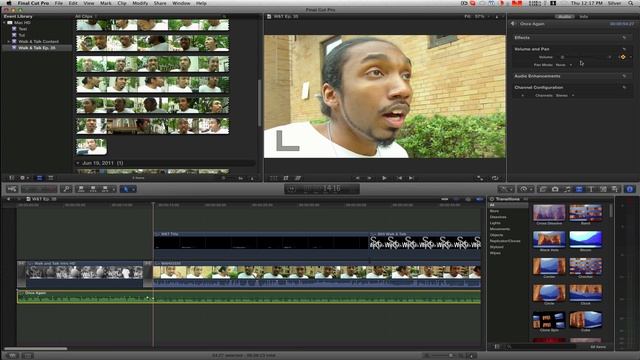Image resolution: width=640 pixels, height=360 pixels.
Task: Go to next edit in viewer
Action: pos(411,178)
